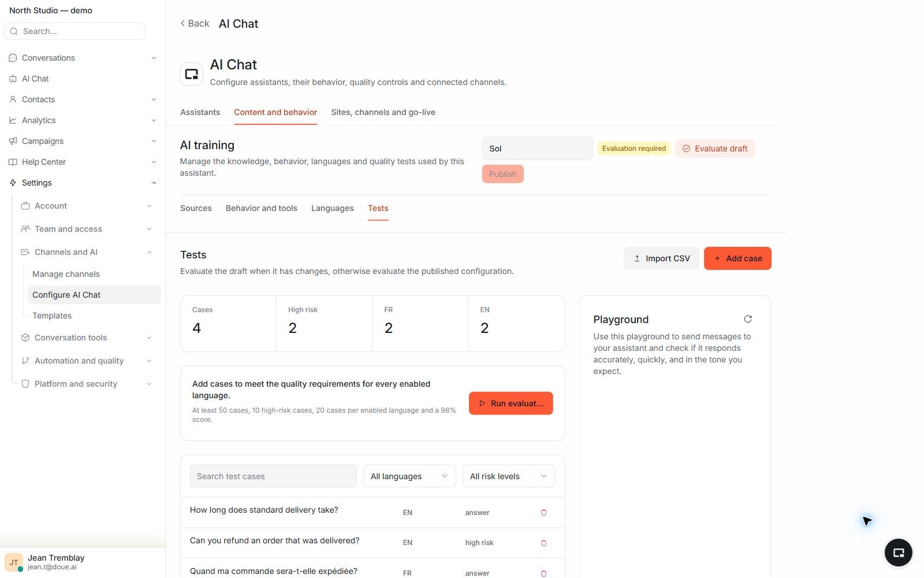
Task: Delete the refund order test case
Action: point(543,543)
